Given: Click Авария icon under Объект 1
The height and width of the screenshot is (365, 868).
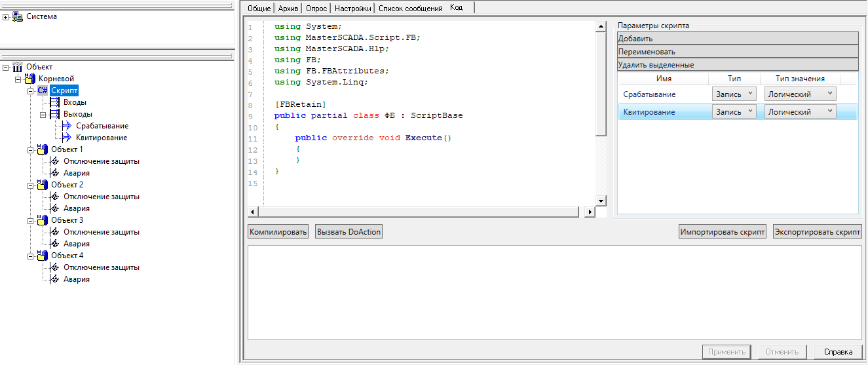Looking at the screenshot, I should (55, 173).
